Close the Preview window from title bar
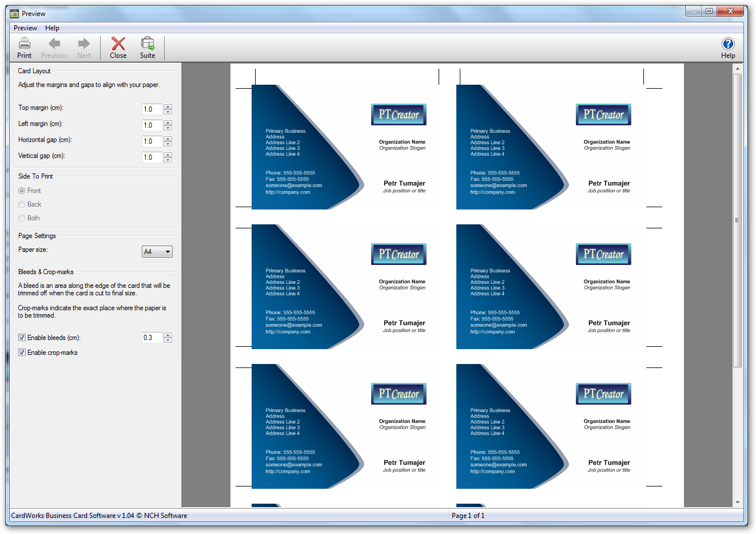 730,11
